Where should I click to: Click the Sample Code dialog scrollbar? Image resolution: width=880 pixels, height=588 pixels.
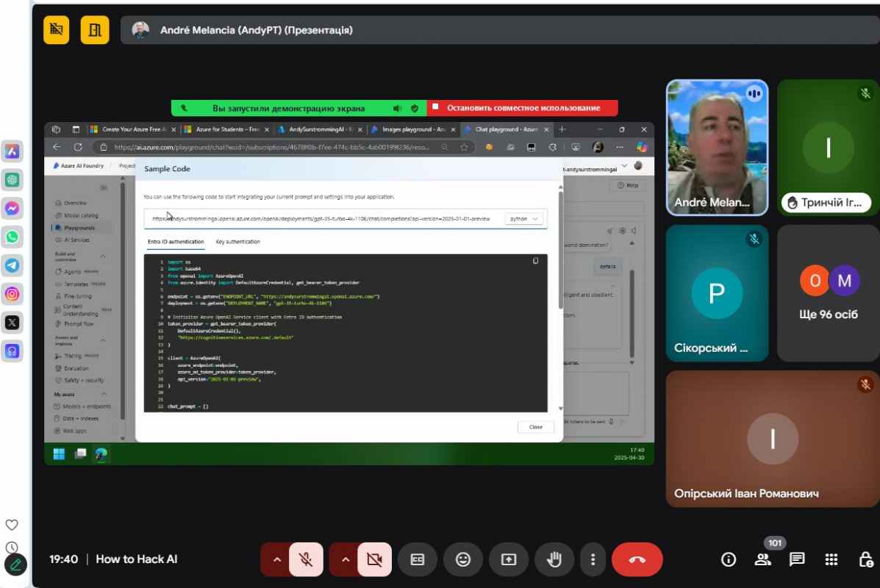(x=560, y=250)
